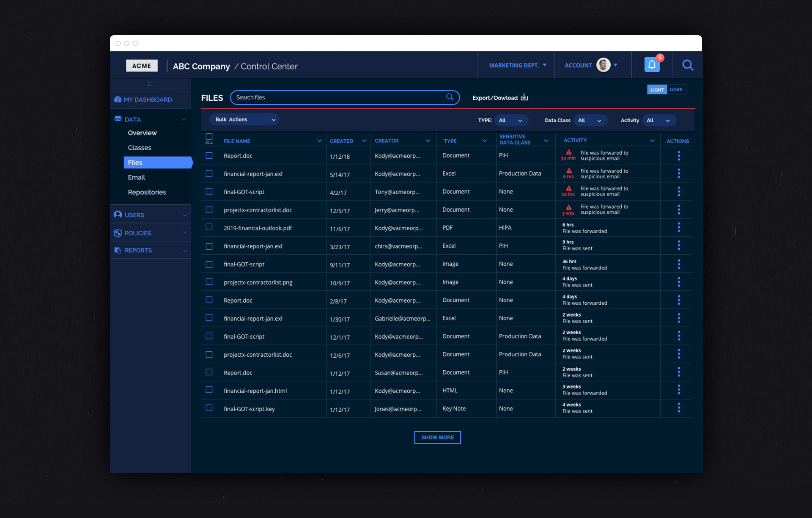Collapse the Data sidebar section

point(184,120)
